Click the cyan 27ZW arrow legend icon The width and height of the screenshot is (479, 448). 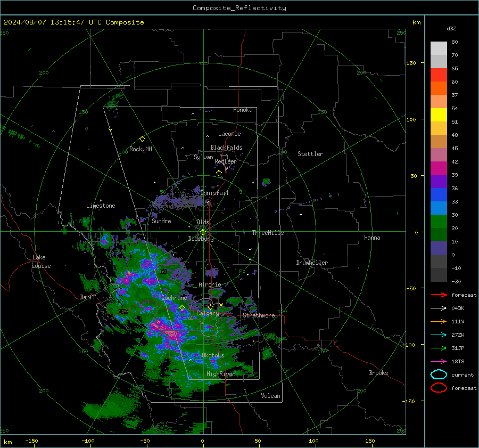(x=439, y=335)
